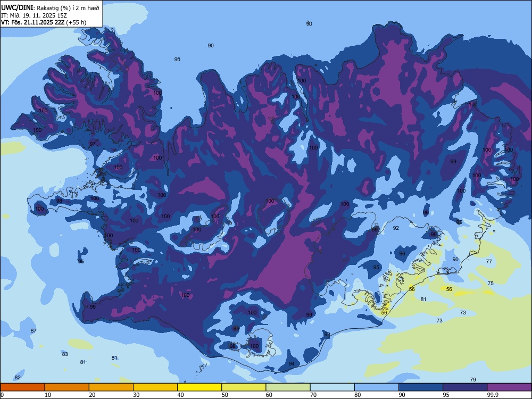Pick the 50–60 pale yellow legend swatch

[244, 387]
